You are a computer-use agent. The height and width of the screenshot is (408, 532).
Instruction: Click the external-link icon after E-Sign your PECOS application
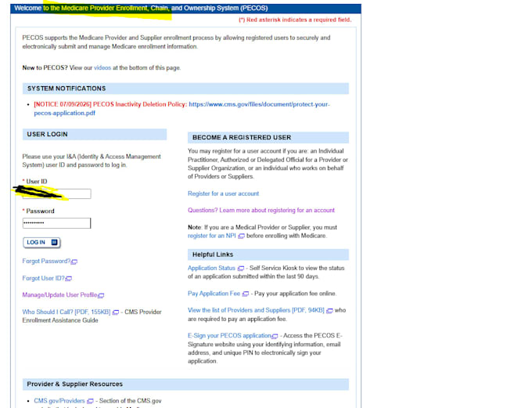click(x=275, y=336)
